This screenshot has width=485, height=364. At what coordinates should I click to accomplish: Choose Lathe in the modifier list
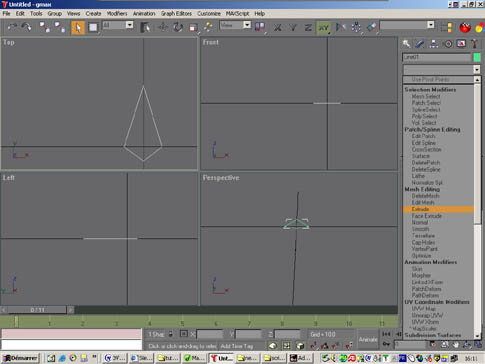[x=418, y=176]
